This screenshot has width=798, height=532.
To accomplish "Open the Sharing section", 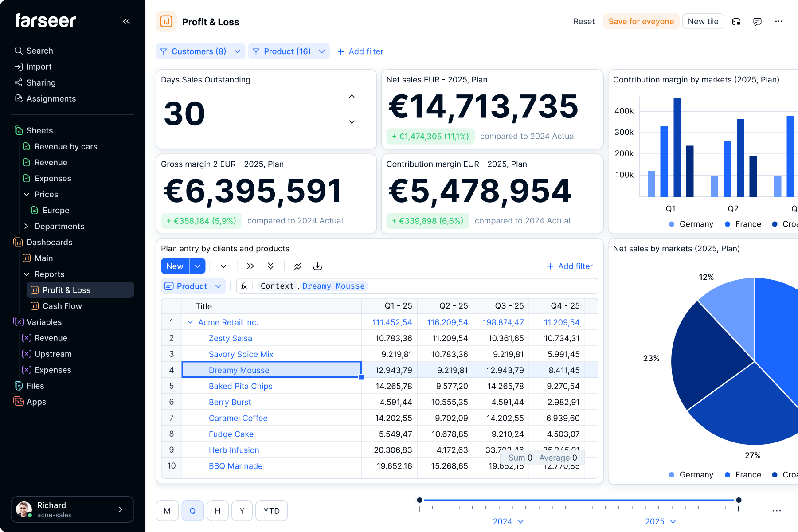I will coord(41,82).
